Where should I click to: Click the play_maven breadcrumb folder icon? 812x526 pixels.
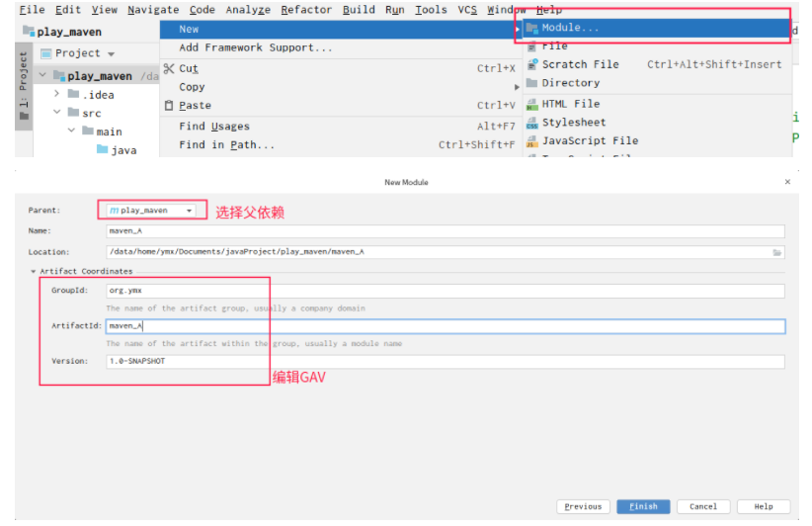click(29, 31)
